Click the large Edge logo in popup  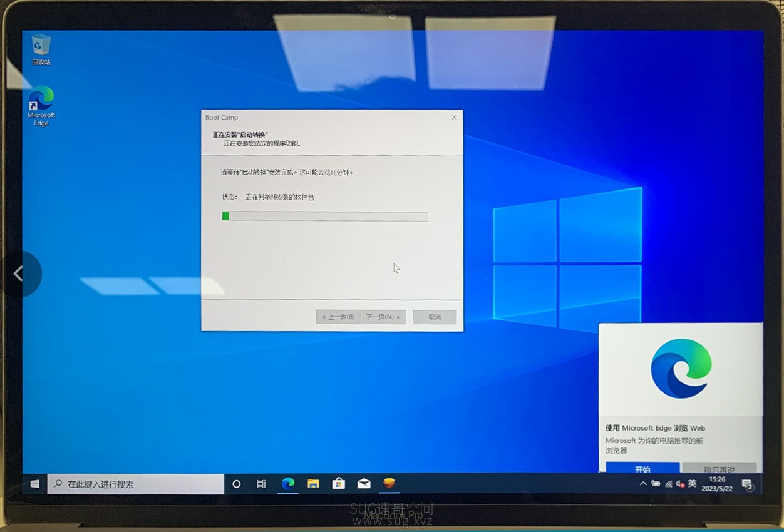pyautogui.click(x=681, y=369)
